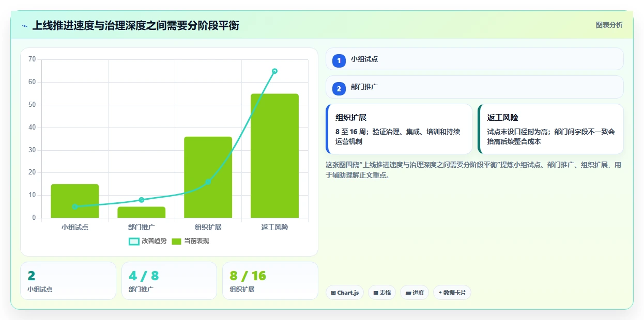Click the 返工风险 x-axis label
This screenshot has width=644, height=320.
274,227
